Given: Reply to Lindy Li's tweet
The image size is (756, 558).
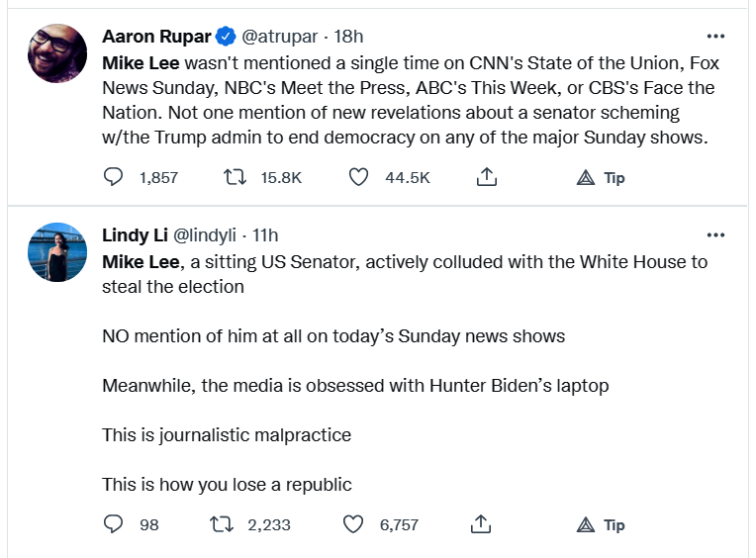Looking at the screenshot, I should click(x=114, y=524).
